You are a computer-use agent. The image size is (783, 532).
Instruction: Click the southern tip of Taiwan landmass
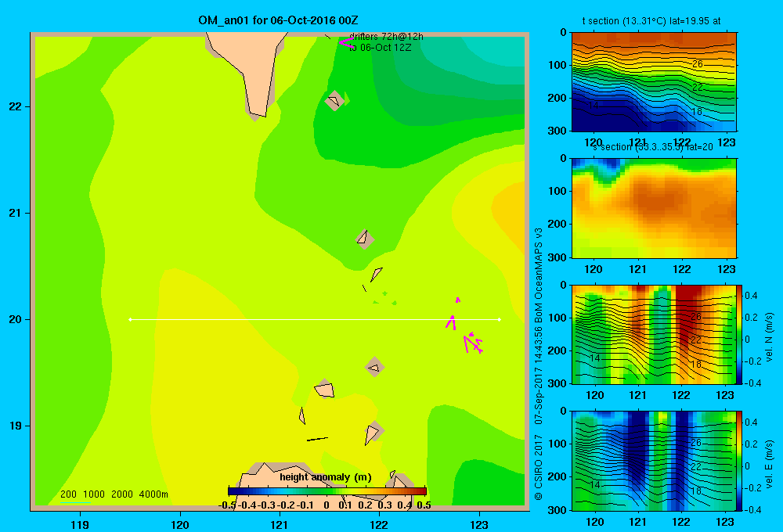point(257,113)
